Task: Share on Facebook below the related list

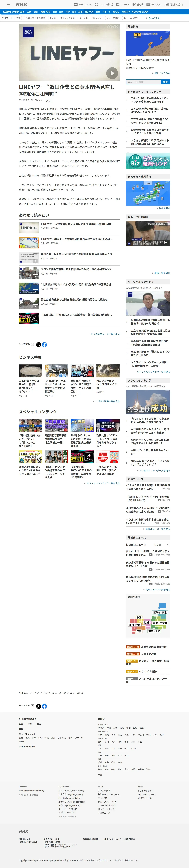Action: [x=44, y=345]
